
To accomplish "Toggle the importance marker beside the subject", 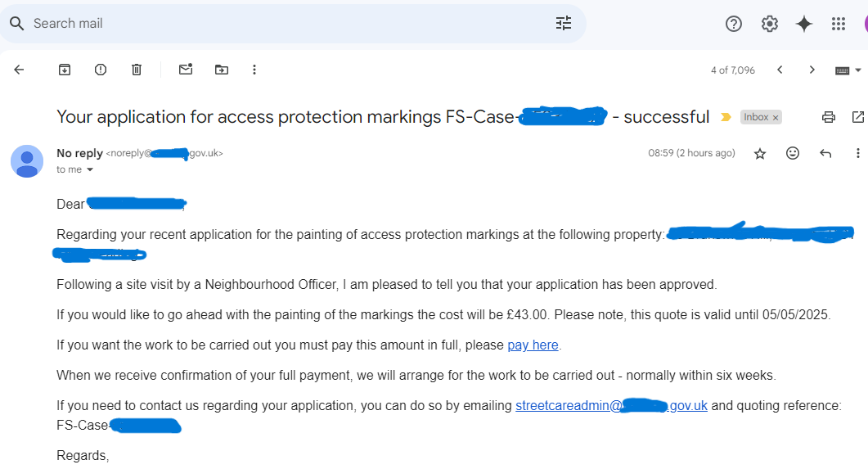I will click(x=725, y=117).
